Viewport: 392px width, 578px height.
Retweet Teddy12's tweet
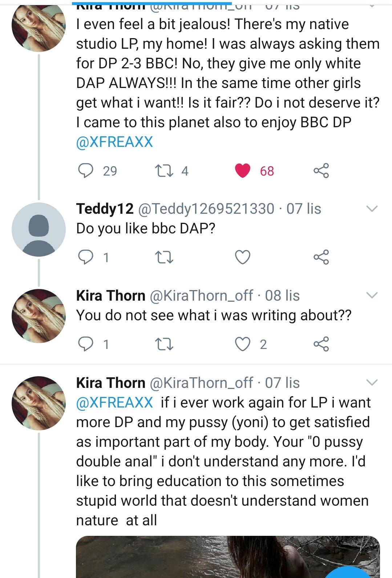tap(164, 257)
